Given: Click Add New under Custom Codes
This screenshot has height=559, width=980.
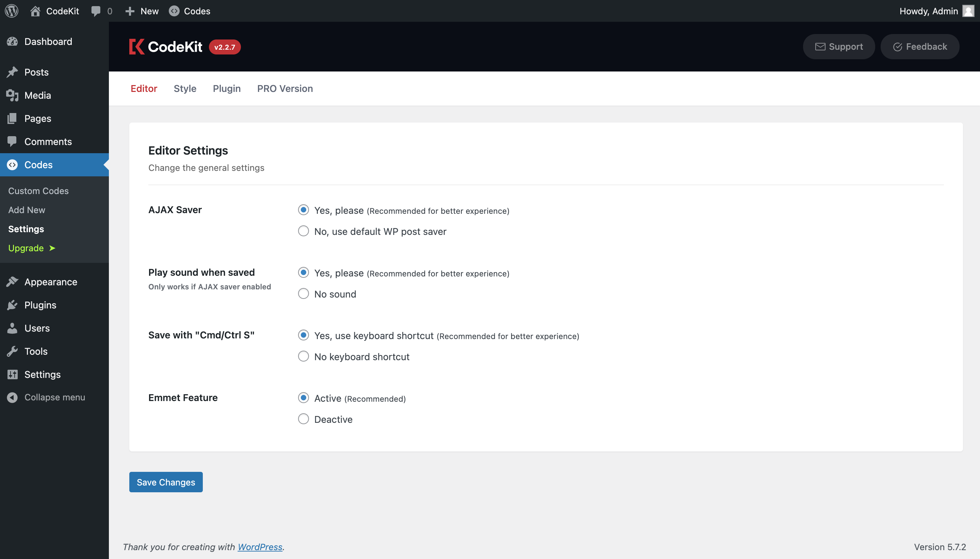Looking at the screenshot, I should (x=26, y=209).
